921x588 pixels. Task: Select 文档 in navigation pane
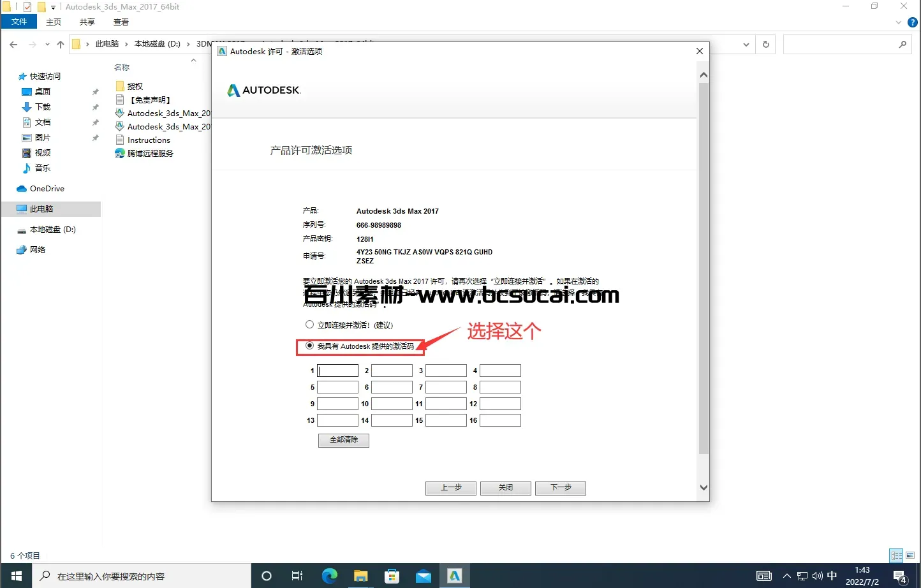pyautogui.click(x=43, y=122)
